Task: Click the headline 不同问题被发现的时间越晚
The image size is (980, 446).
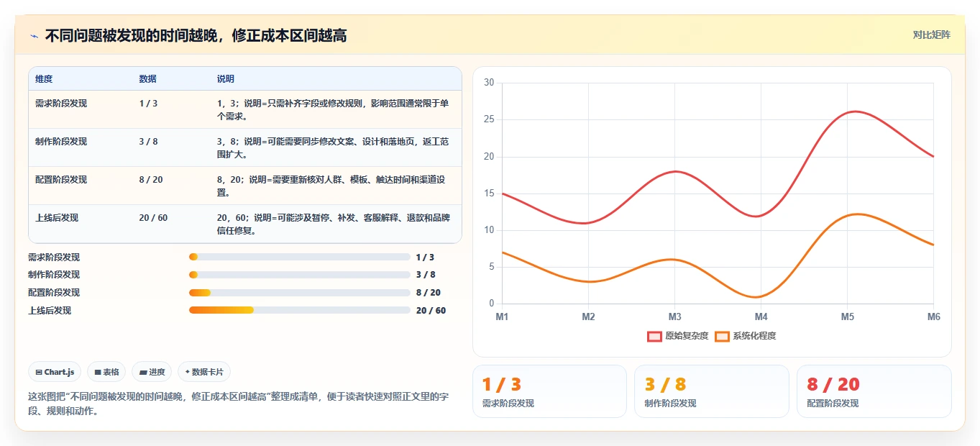Action: tap(196, 35)
